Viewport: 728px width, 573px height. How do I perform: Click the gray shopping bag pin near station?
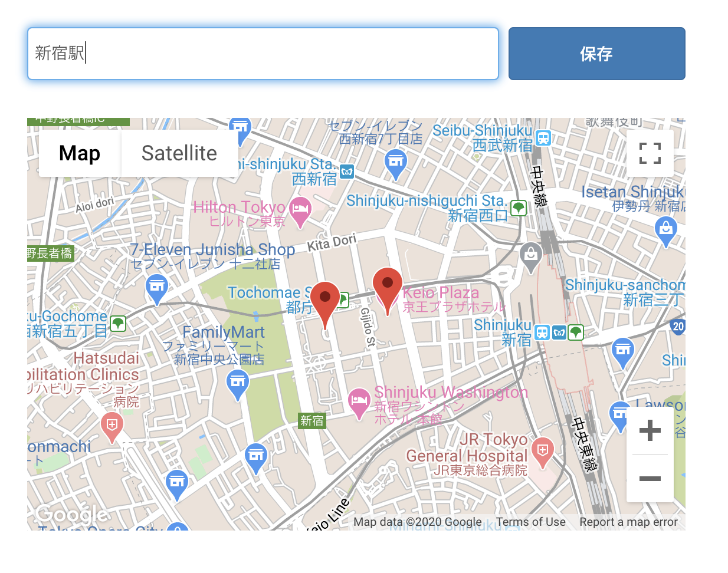pos(531,257)
